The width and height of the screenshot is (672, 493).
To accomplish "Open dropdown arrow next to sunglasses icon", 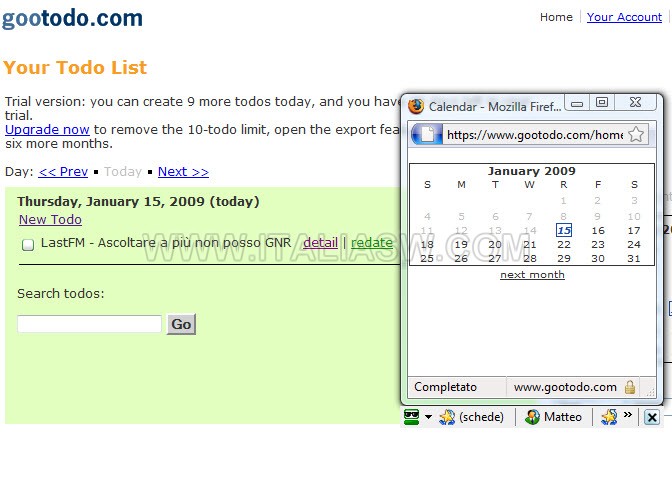I will click(428, 417).
